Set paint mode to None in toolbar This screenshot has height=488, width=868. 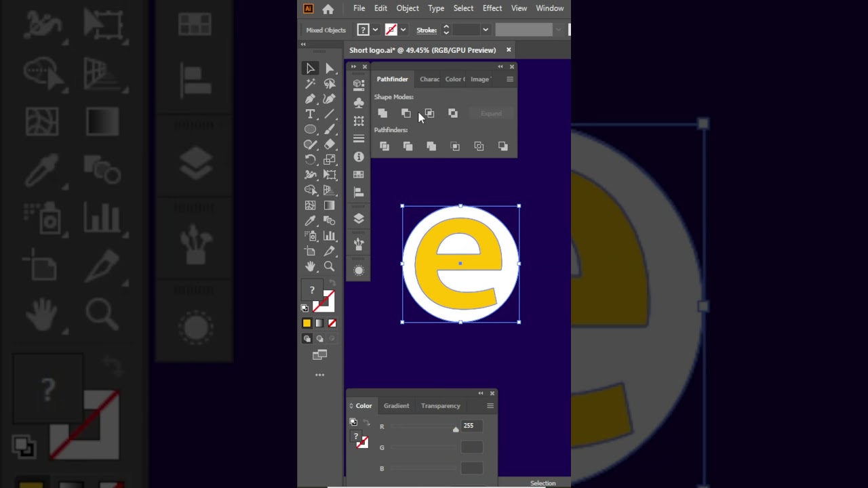(332, 323)
